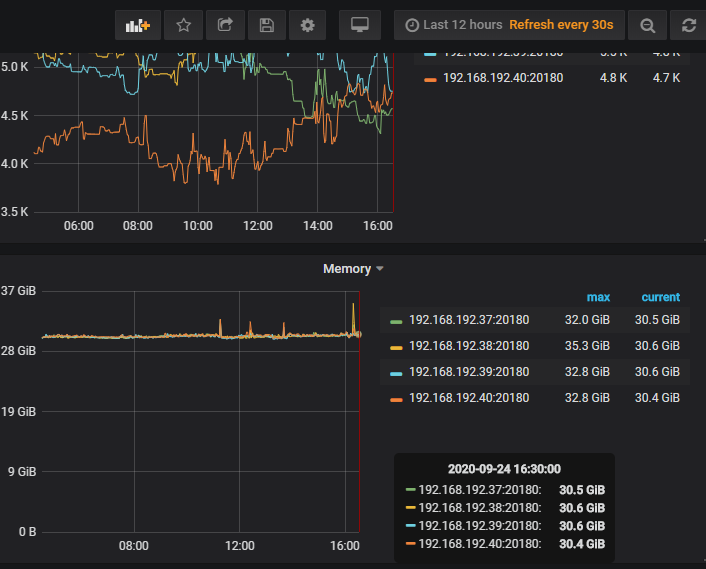The height and width of the screenshot is (569, 706).
Task: Zoom out the time range
Action: point(648,25)
